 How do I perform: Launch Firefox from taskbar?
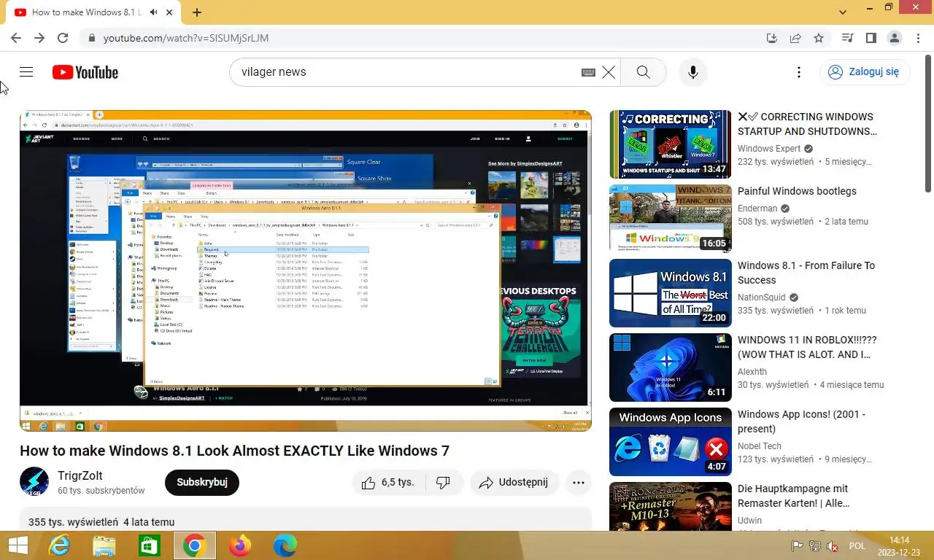click(239, 545)
